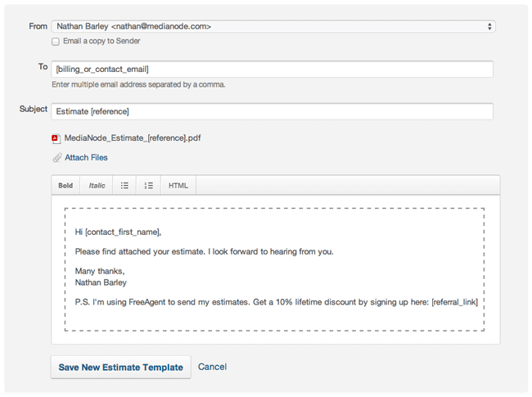Click the red PDF attachment icon

point(56,138)
